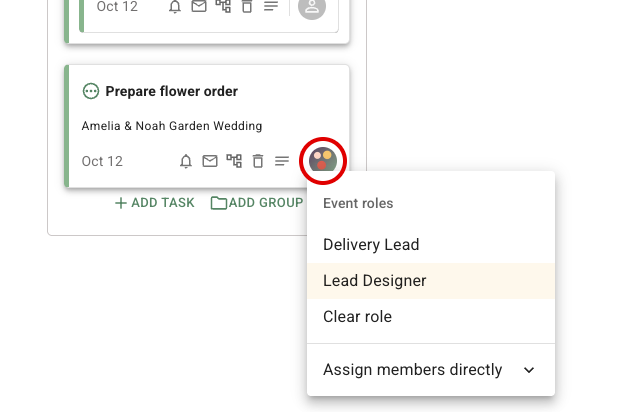This screenshot has height=412, width=618.
Task: Click envelope icon on the upper task card
Action: pyautogui.click(x=199, y=6)
